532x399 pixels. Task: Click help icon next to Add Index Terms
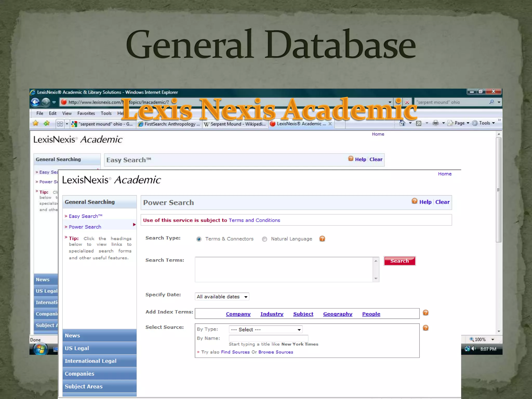pos(425,313)
